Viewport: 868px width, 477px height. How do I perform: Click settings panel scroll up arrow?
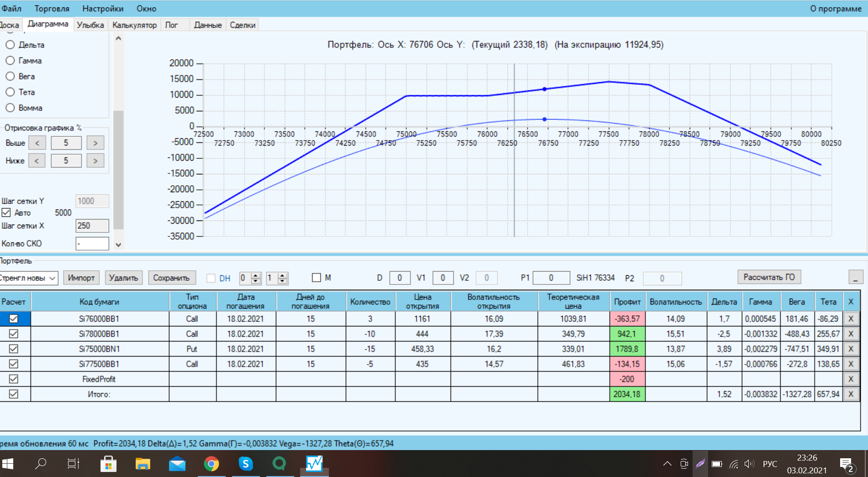(x=118, y=38)
